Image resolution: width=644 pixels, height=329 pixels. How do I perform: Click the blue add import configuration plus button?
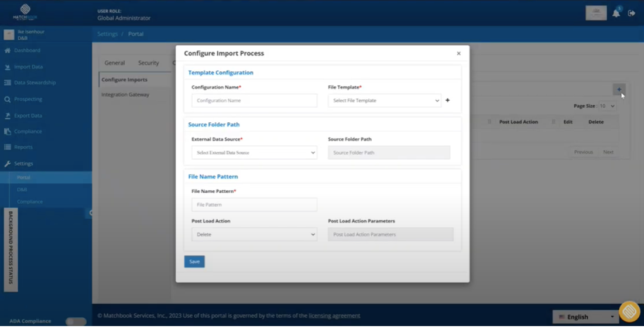pos(619,89)
